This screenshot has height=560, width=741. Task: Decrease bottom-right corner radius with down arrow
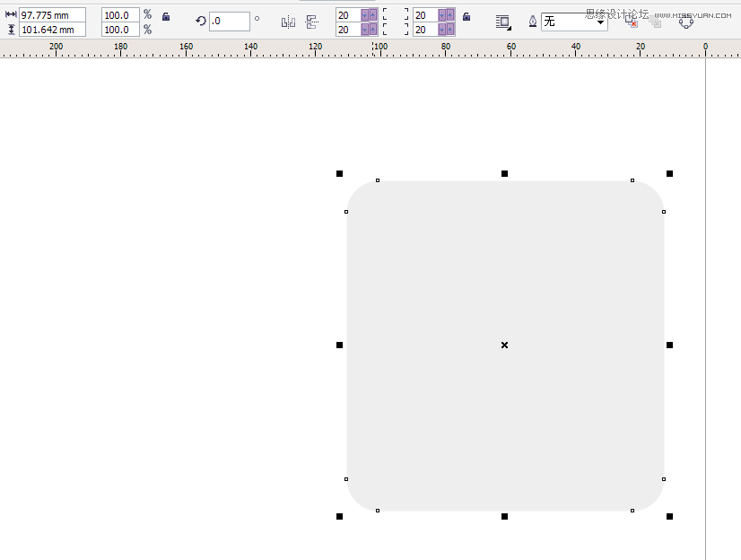click(441, 28)
